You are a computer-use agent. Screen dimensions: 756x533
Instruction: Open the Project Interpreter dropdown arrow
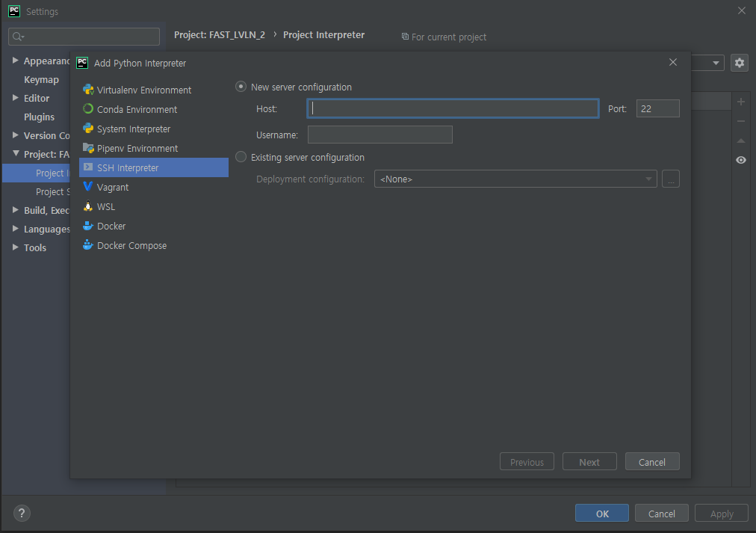pos(716,64)
